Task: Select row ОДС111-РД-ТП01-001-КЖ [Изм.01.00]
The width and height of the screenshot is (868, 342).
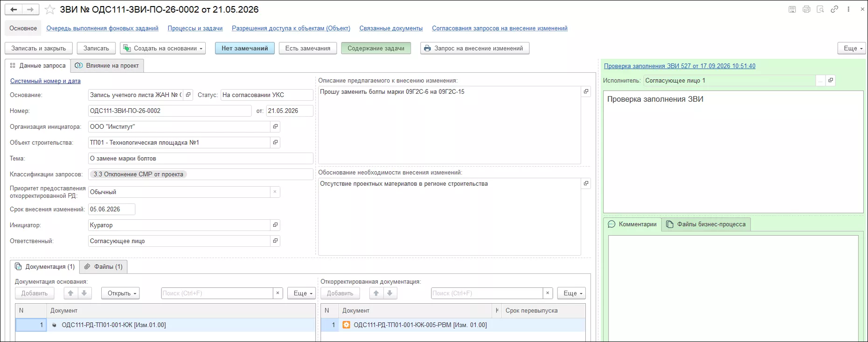Action: click(166, 325)
